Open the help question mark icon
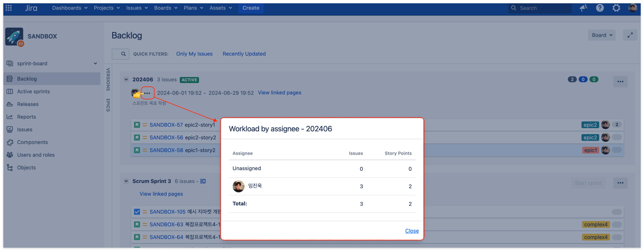The height and width of the screenshot is (251, 644). tap(600, 8)
